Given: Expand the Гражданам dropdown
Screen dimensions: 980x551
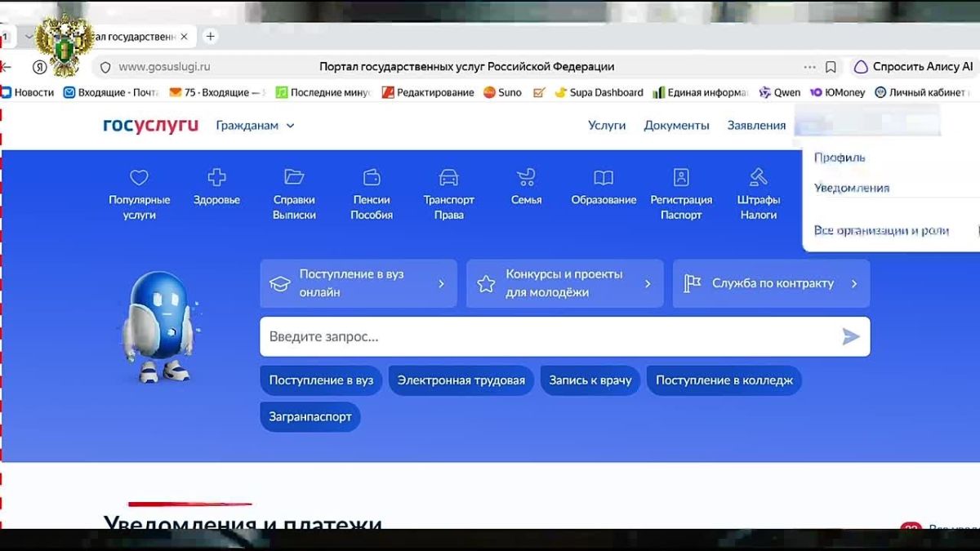Looking at the screenshot, I should pos(256,125).
